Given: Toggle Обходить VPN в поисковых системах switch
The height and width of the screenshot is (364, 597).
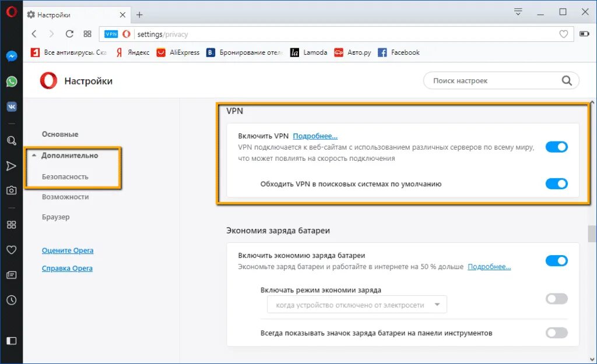Looking at the screenshot, I should 557,183.
